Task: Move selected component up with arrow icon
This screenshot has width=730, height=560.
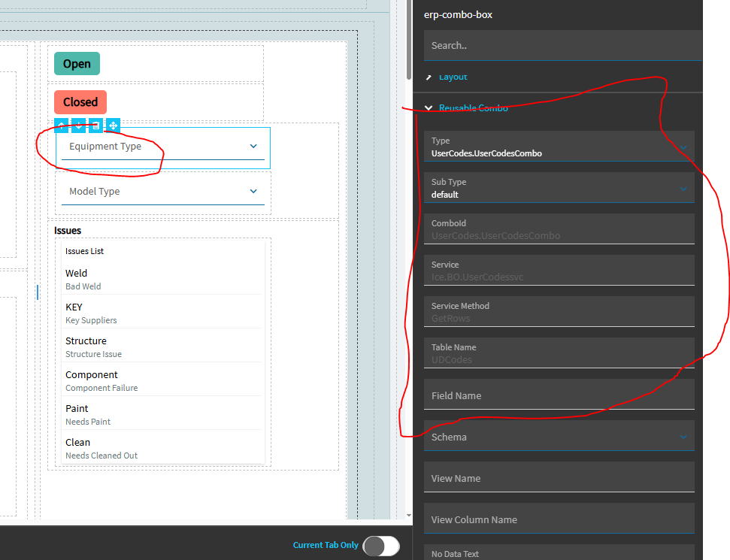Action: [x=62, y=126]
